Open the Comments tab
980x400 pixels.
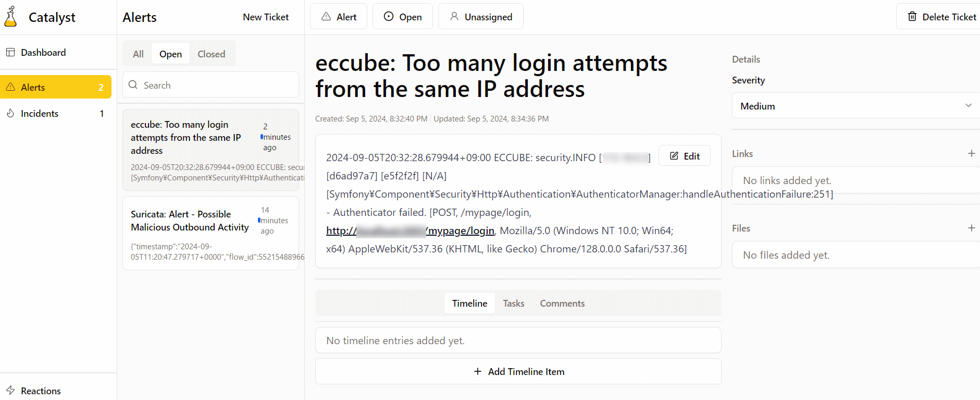tap(562, 303)
